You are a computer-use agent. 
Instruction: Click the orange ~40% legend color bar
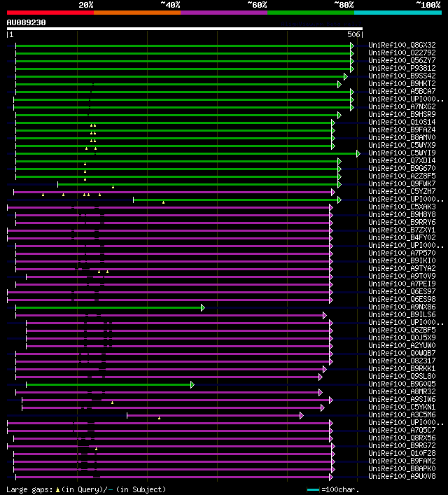[x=137, y=13]
